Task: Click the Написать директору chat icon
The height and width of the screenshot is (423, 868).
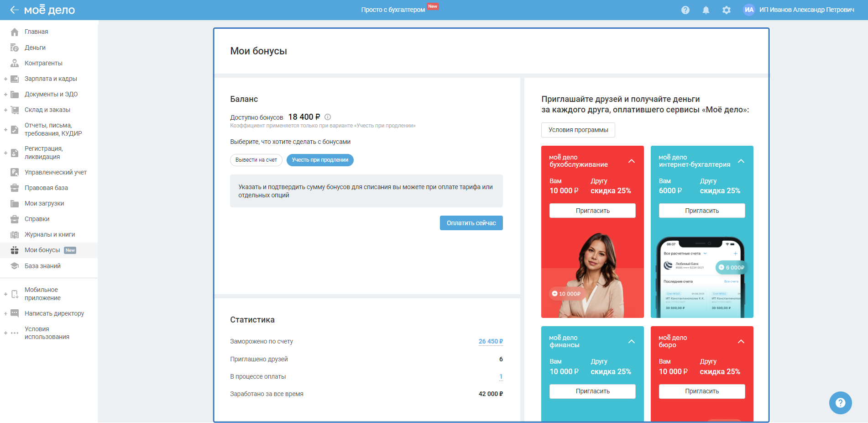Action: (x=15, y=313)
